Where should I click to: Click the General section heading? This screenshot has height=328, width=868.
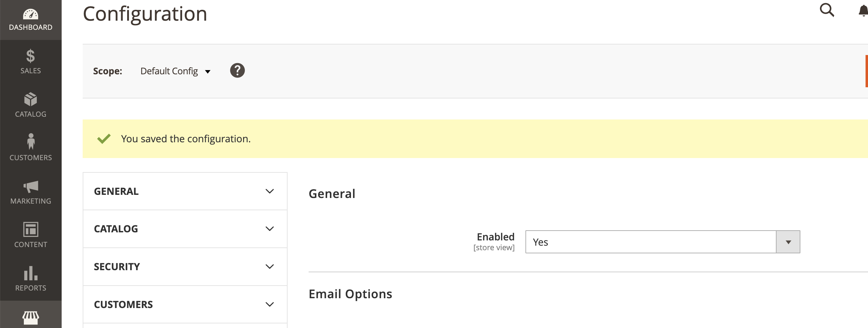point(332,194)
